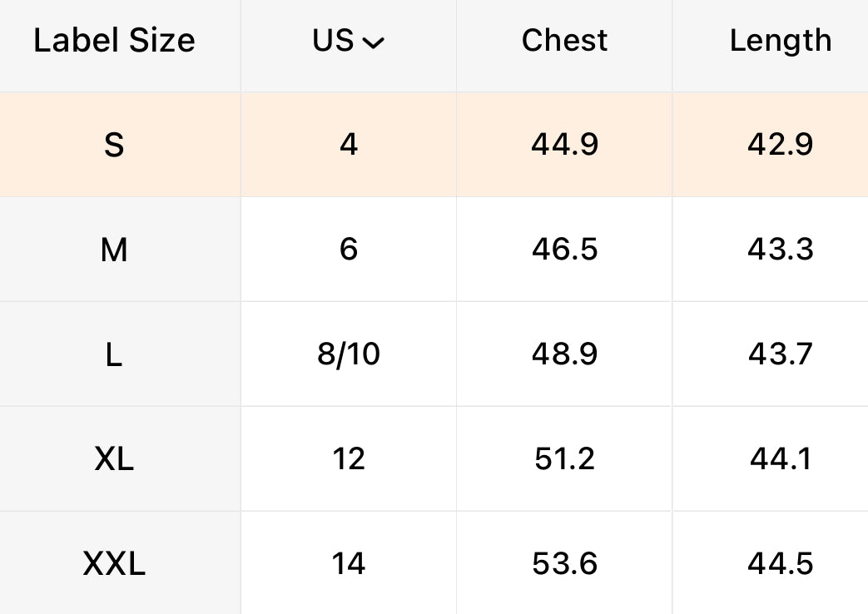The image size is (868, 614).
Task: Click the Label Size column header
Action: pos(114,41)
